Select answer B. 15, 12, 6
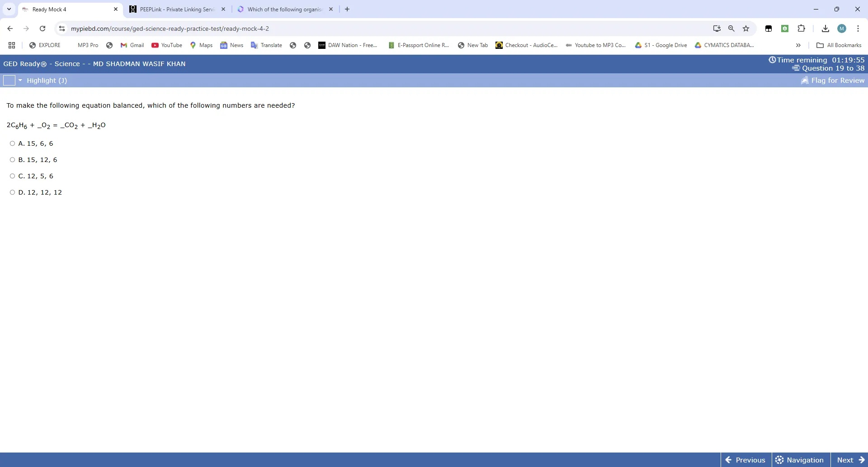868x467 pixels. [x=12, y=160]
